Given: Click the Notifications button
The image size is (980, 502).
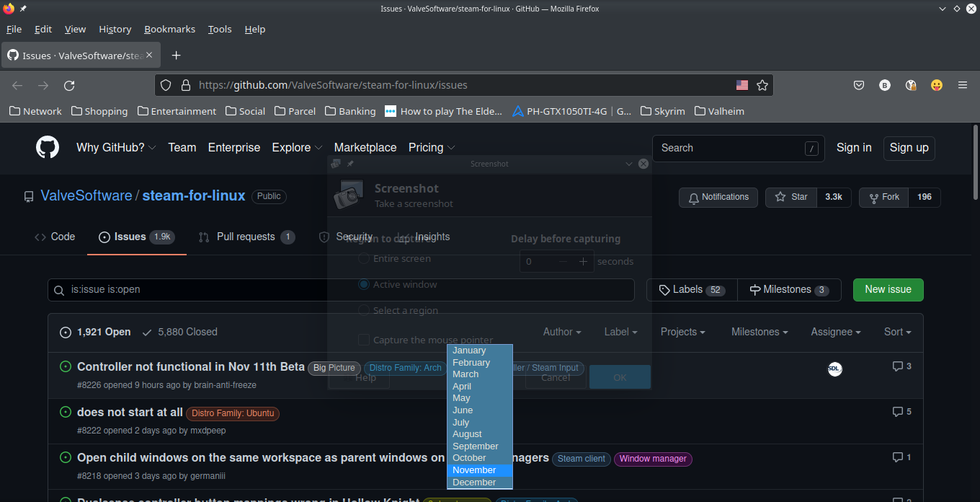Looking at the screenshot, I should click(x=718, y=197).
